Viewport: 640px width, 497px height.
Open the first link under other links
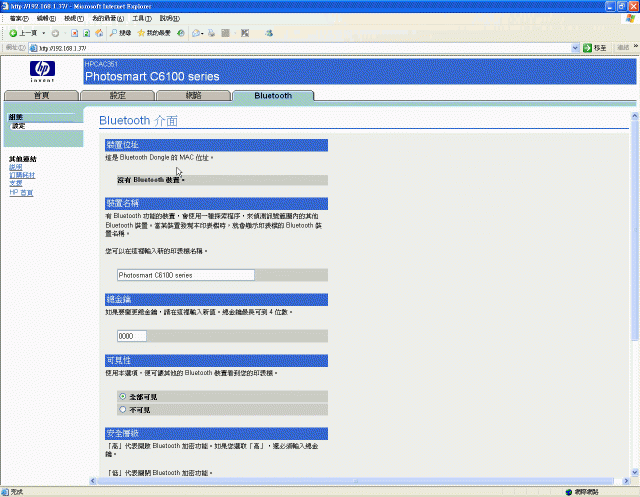(16, 167)
